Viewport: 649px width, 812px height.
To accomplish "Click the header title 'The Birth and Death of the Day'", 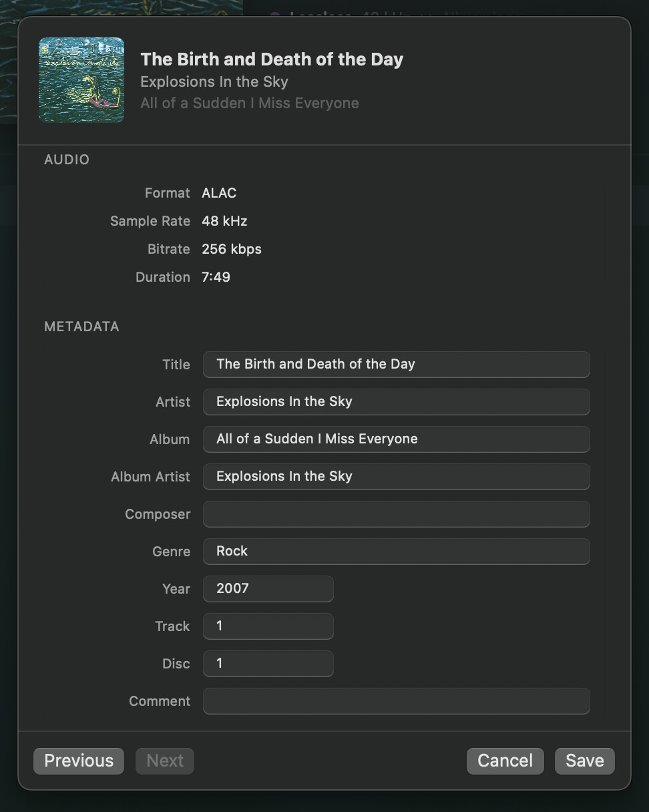I will click(272, 59).
